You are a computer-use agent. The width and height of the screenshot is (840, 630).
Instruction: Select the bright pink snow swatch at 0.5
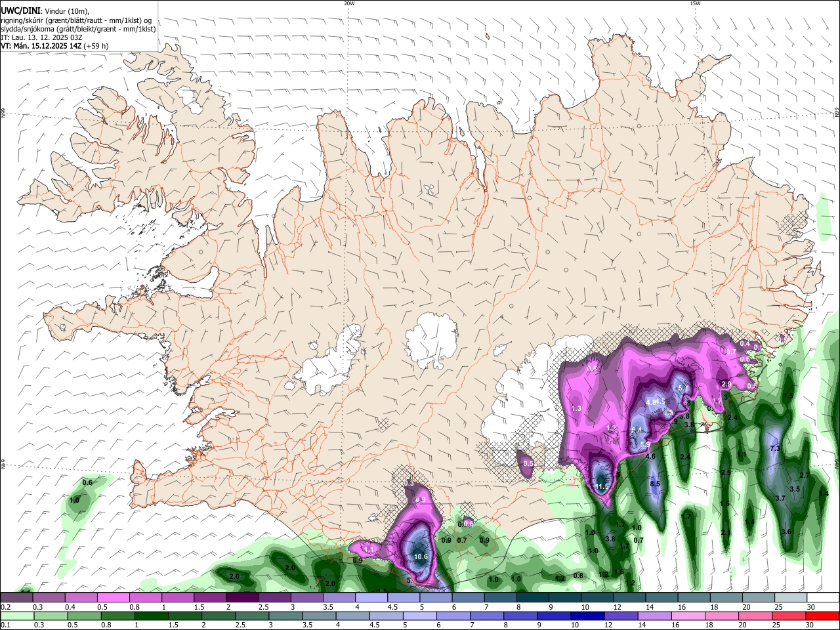pos(114,598)
